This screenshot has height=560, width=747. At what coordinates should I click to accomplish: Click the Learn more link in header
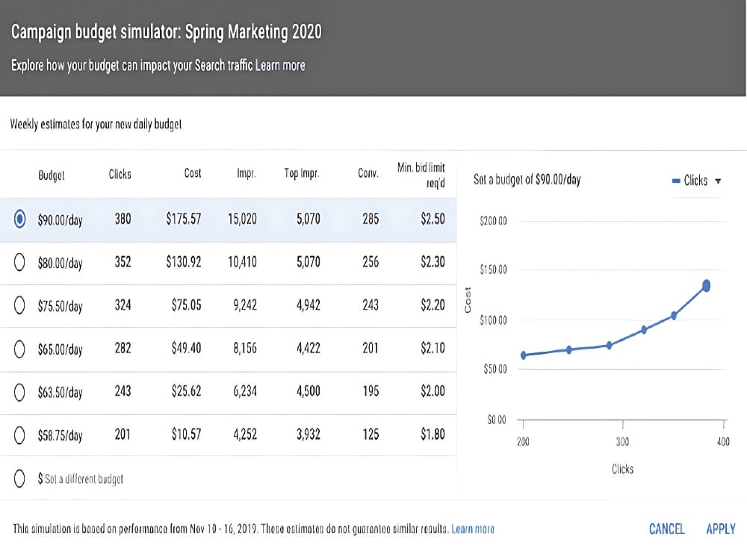280,65
